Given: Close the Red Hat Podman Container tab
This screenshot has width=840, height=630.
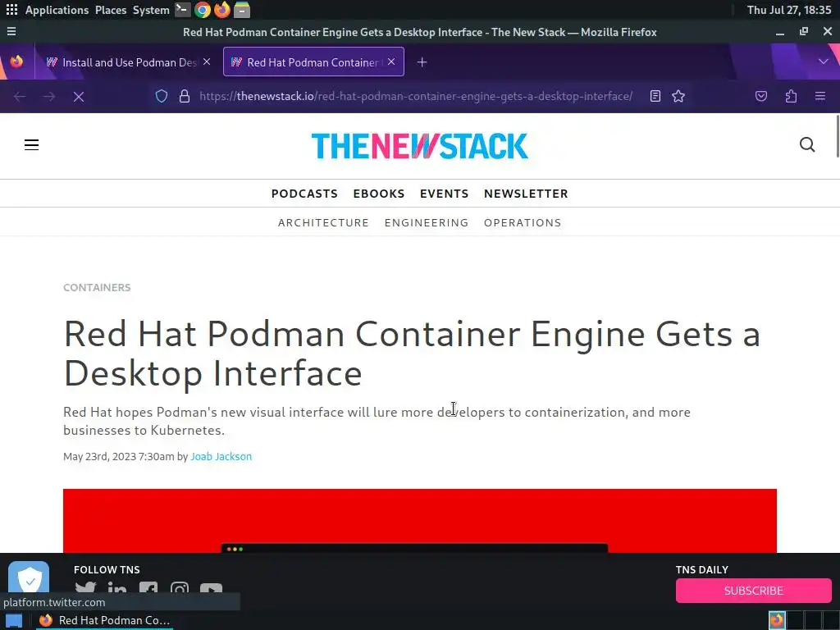Looking at the screenshot, I should pos(391,62).
